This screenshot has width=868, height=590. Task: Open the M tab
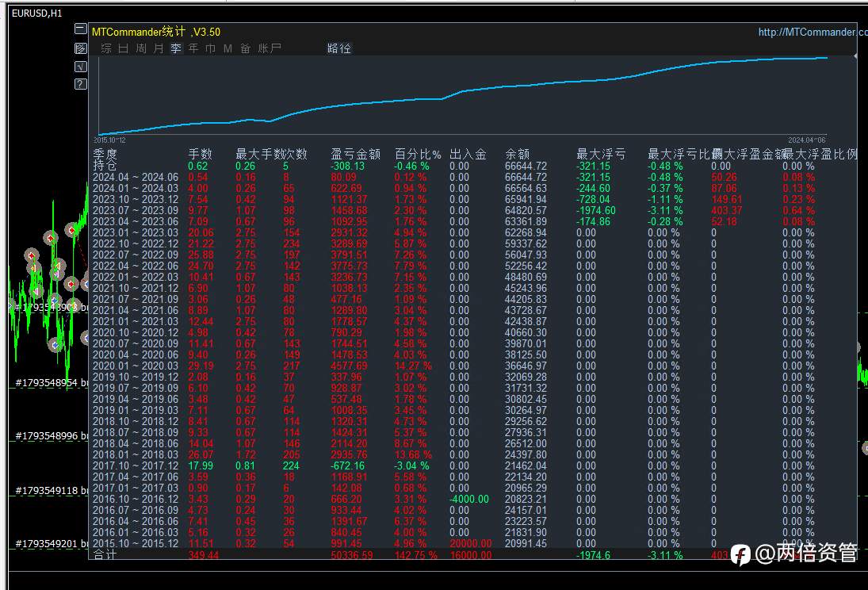[x=228, y=48]
